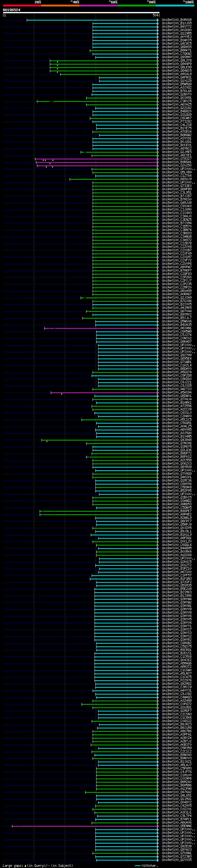The image size is (197, 868).
Task: Click the green ~80% identity legend segment
Action: point(137,6)
